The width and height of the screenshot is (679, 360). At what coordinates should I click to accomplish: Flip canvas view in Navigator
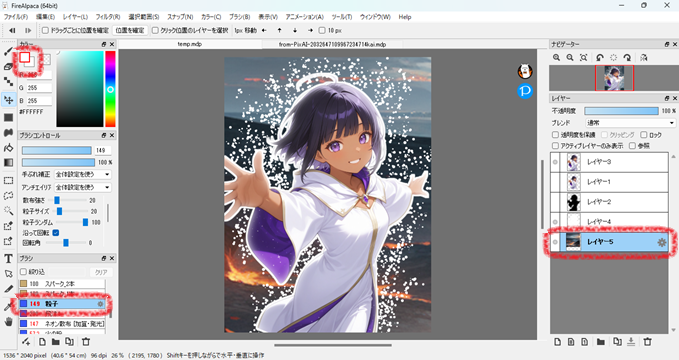point(644,57)
